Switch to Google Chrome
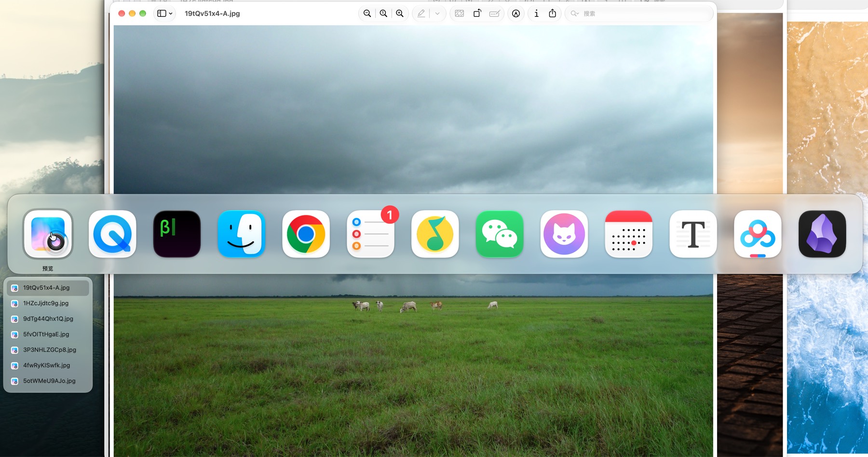 (306, 234)
